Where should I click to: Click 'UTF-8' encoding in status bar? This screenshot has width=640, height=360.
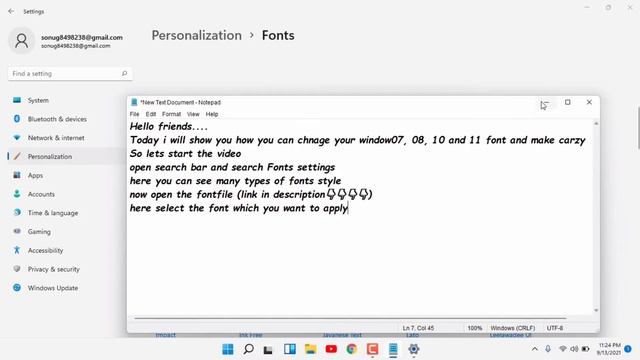[x=555, y=328]
